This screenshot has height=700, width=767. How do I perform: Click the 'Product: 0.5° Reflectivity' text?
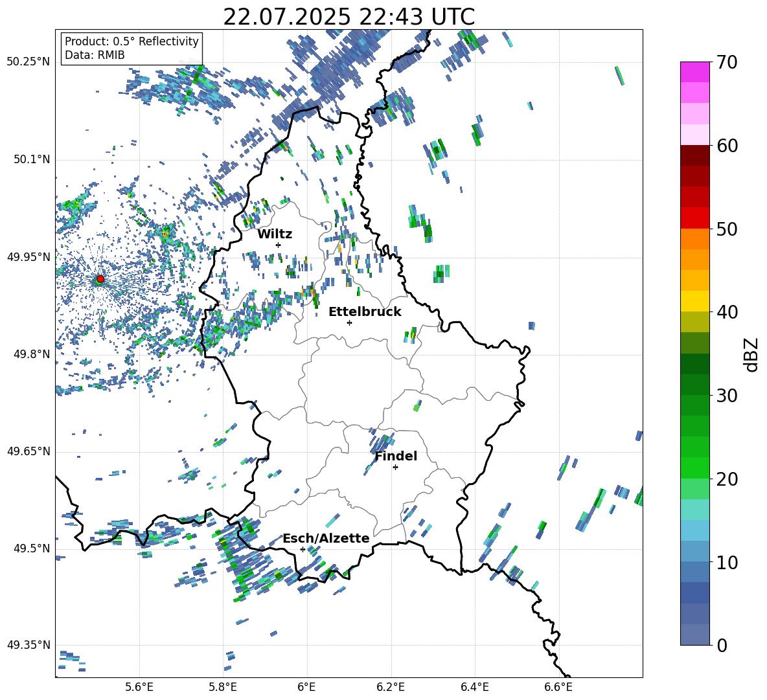(x=132, y=41)
